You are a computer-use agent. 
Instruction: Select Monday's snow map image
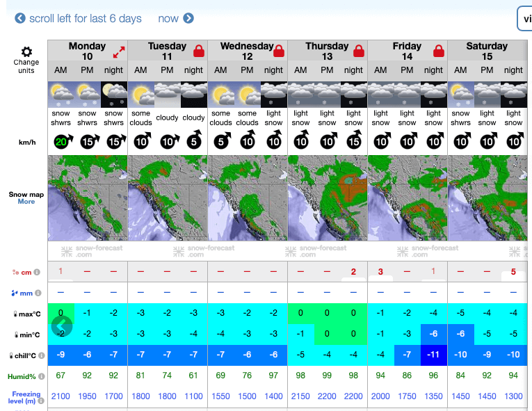point(88,198)
